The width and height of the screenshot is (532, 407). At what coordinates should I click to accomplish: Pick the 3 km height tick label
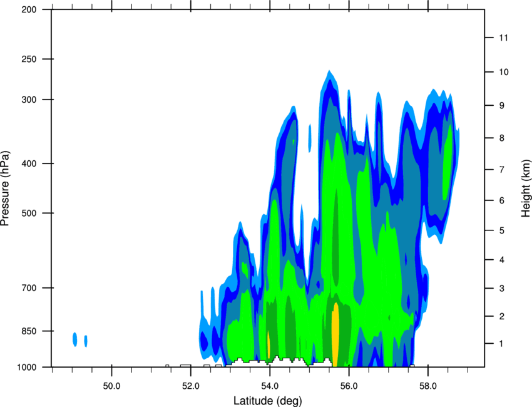coord(501,289)
